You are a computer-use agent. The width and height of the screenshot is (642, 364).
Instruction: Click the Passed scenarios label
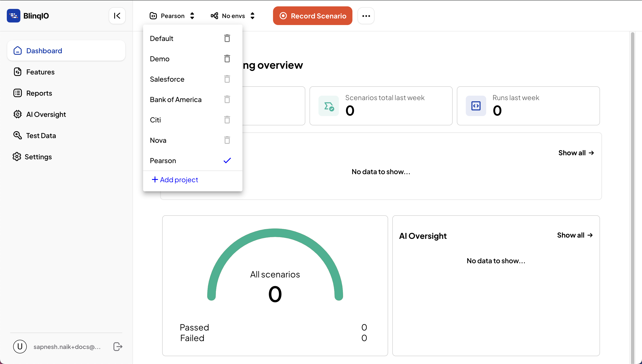click(x=194, y=327)
